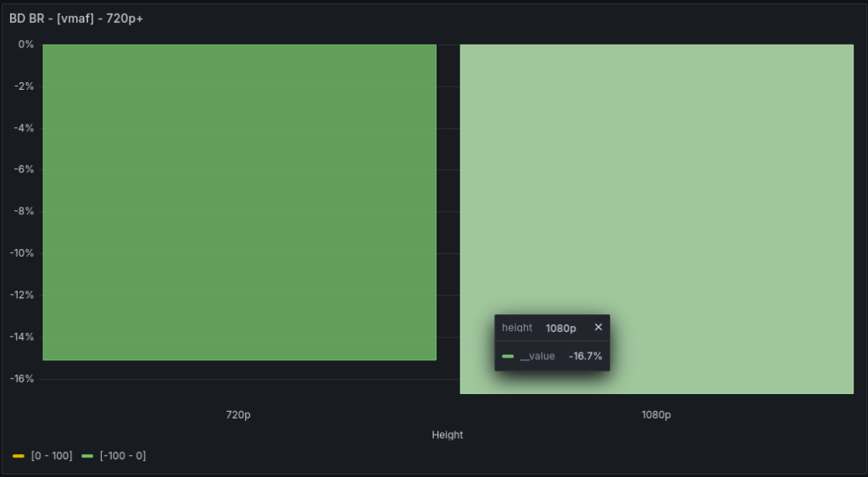Viewport: 868px width, 477px height.
Task: Click the -16.7% value in the tooltip
Action: [585, 356]
